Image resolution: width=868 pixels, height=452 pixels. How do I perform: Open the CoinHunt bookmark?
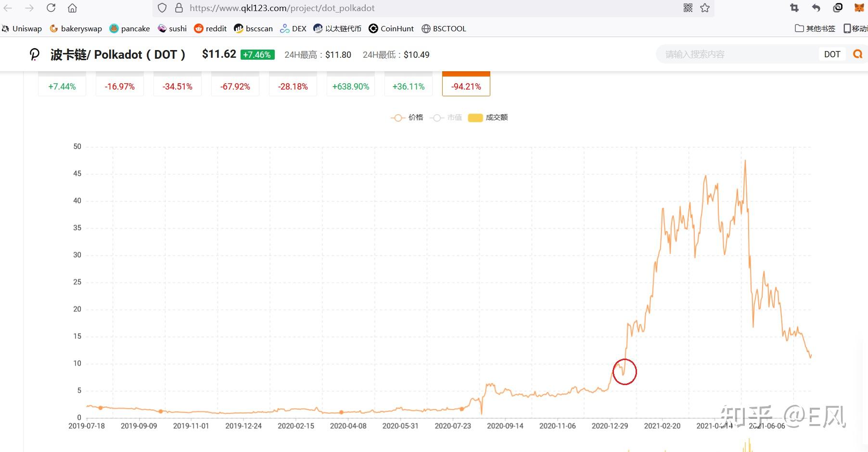[391, 28]
